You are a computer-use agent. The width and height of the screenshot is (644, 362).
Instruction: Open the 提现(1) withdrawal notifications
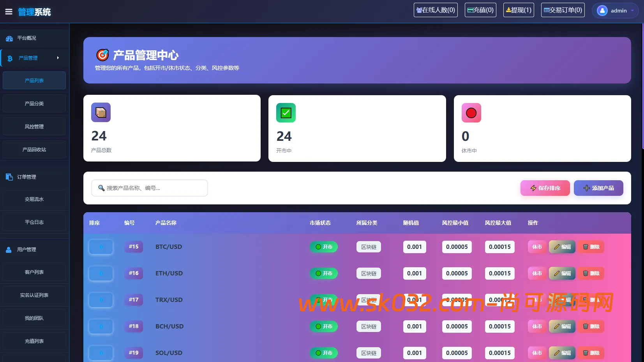point(519,10)
